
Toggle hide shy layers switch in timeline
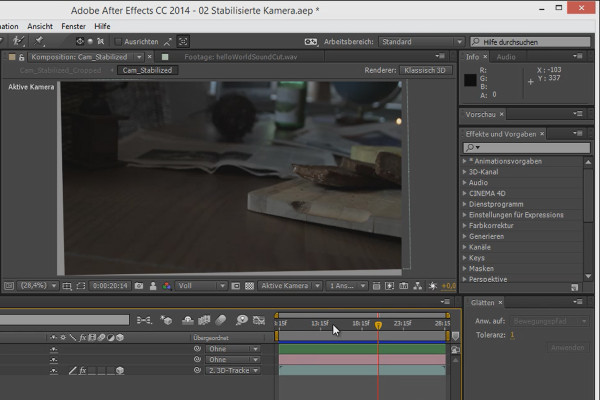click(x=188, y=320)
